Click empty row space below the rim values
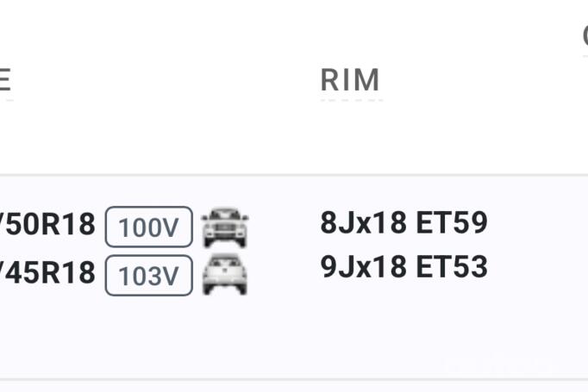Image resolution: width=588 pixels, height=392 pixels. coord(403,332)
